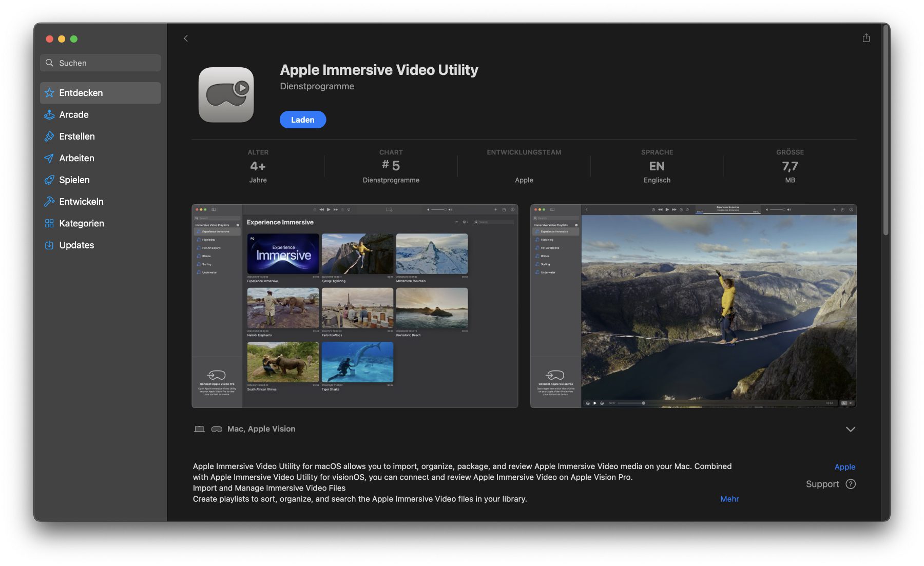The image size is (924, 566).
Task: Open the Apple developer link
Action: (844, 467)
